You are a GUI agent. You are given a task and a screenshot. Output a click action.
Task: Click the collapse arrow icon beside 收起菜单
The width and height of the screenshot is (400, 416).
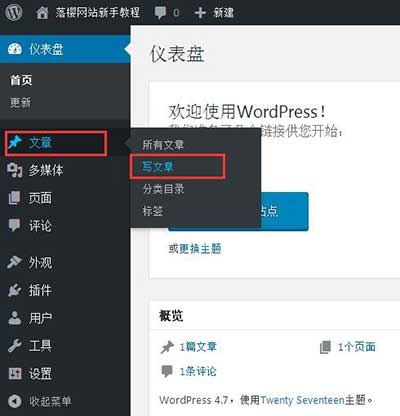click(15, 401)
